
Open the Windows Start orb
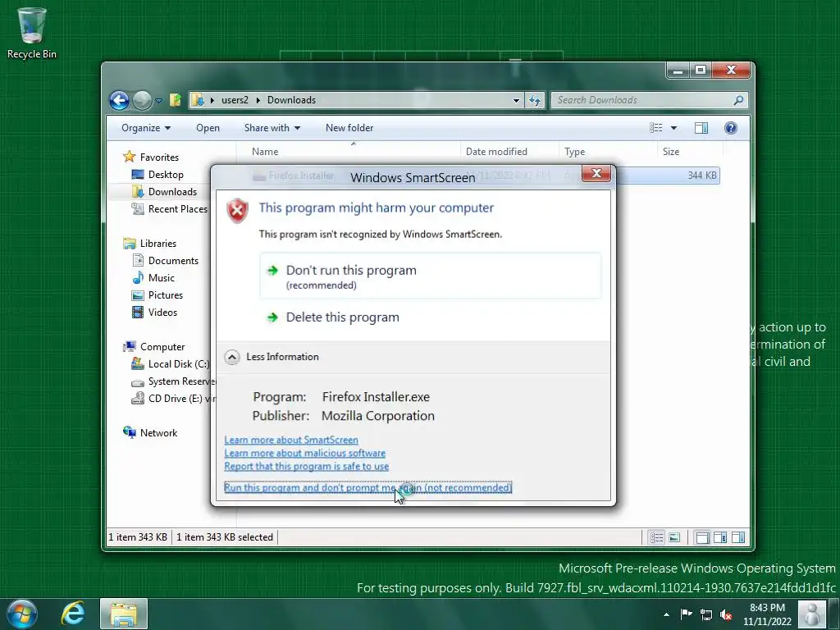(22, 614)
